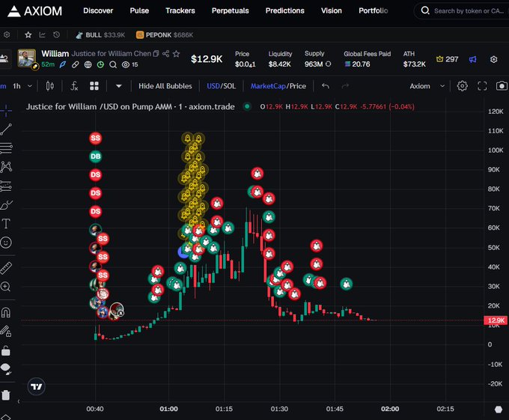
Task: Expand the toolbar triangle dropdown
Action: [119, 86]
